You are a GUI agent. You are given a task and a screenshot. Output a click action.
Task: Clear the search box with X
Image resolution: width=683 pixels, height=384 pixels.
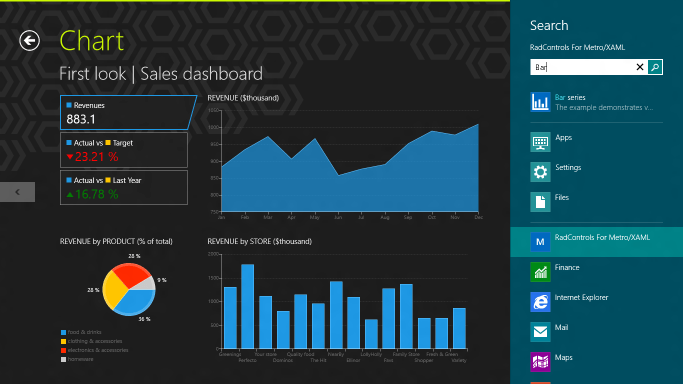[639, 67]
